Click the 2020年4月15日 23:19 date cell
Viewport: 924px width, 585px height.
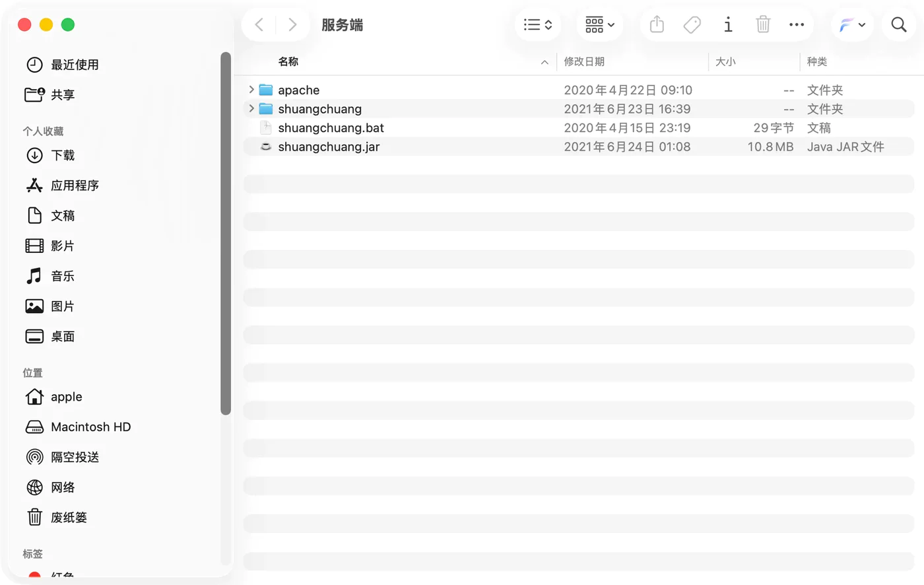click(627, 127)
